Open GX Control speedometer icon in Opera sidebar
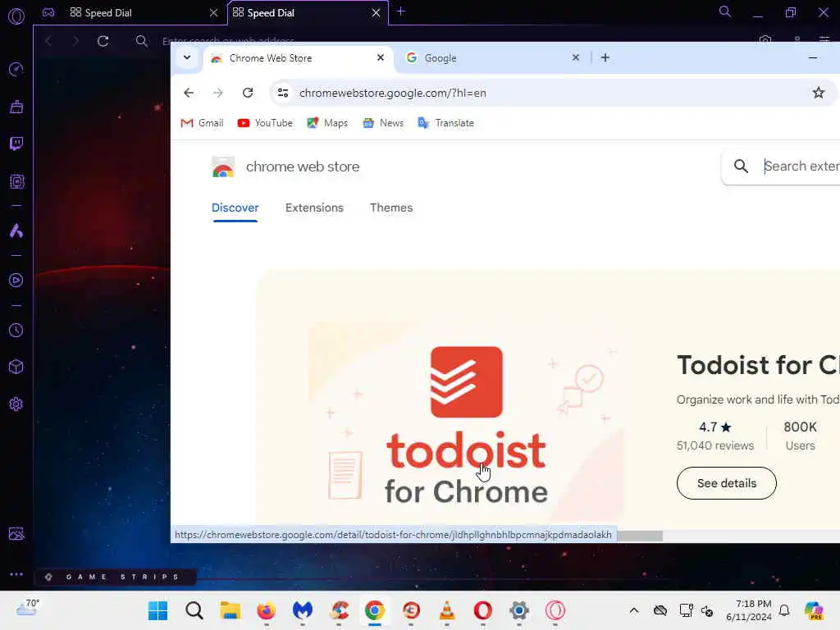The width and height of the screenshot is (840, 630). (16, 69)
